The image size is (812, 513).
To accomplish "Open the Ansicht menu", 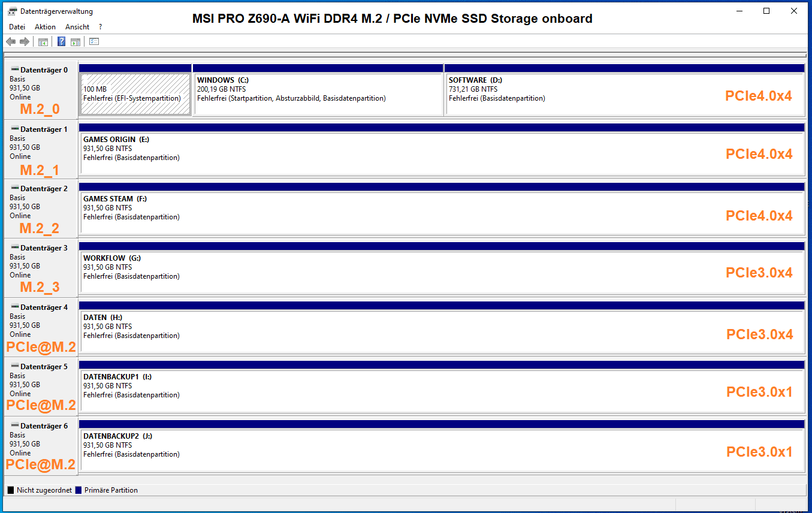I will click(77, 27).
